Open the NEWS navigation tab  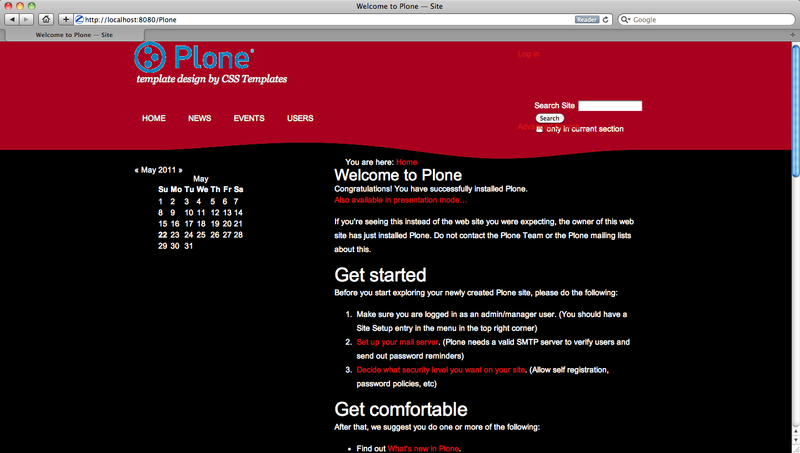point(199,118)
